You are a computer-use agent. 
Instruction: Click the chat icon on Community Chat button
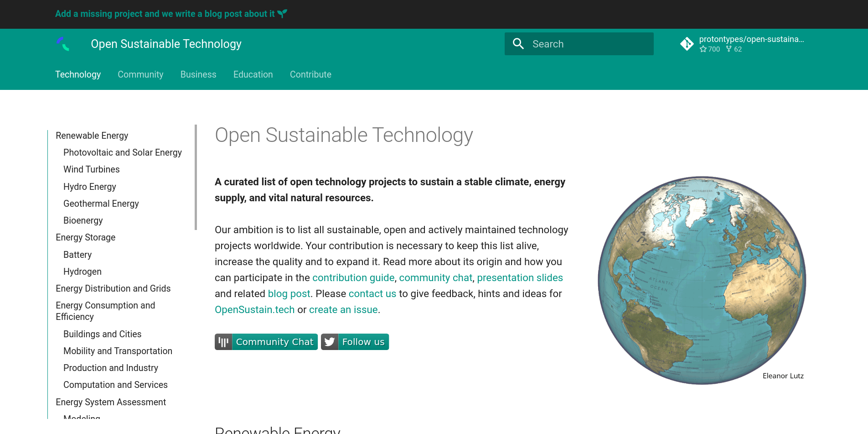click(x=223, y=341)
